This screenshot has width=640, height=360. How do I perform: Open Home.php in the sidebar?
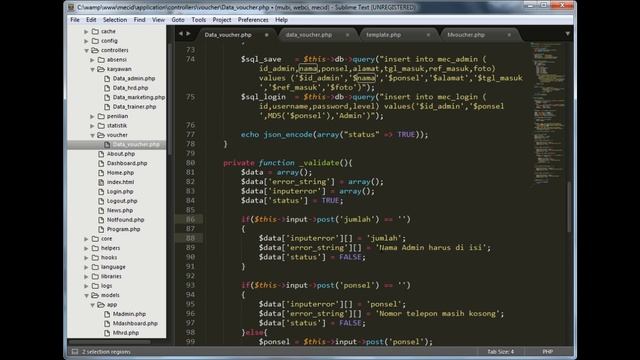[120, 173]
